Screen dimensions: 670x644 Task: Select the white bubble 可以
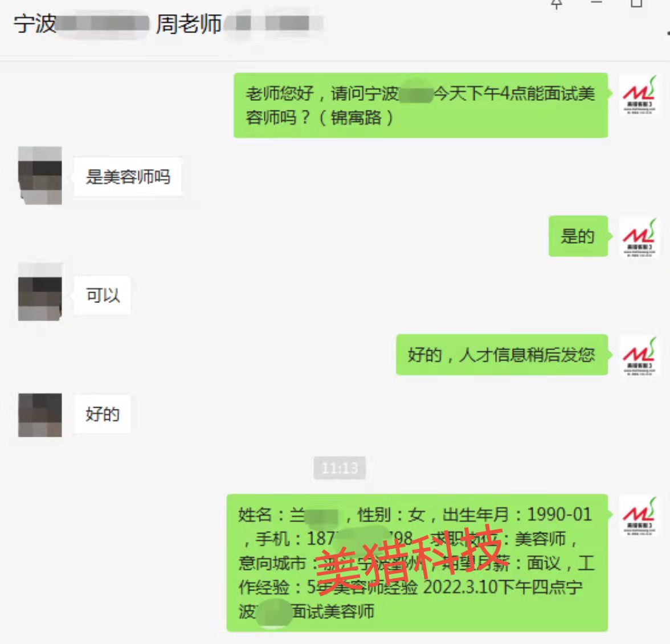click(x=103, y=296)
